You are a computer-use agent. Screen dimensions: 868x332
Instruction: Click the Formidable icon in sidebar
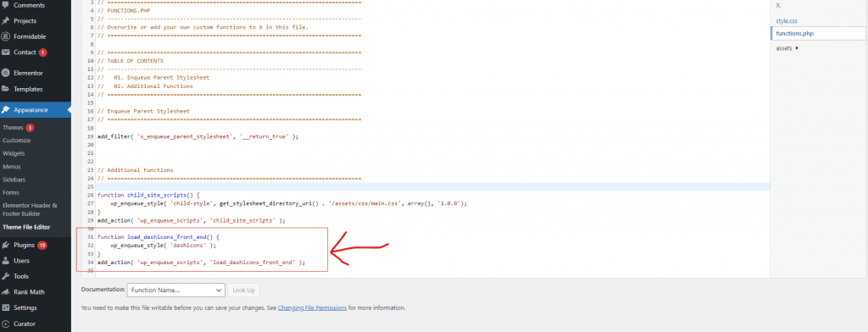coord(6,36)
